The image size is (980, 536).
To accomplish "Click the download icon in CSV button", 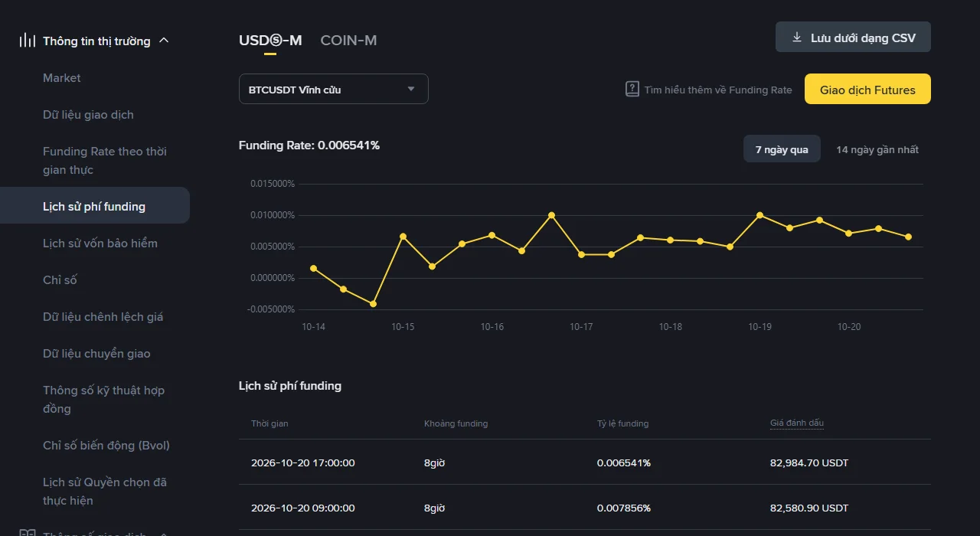I will tap(797, 38).
